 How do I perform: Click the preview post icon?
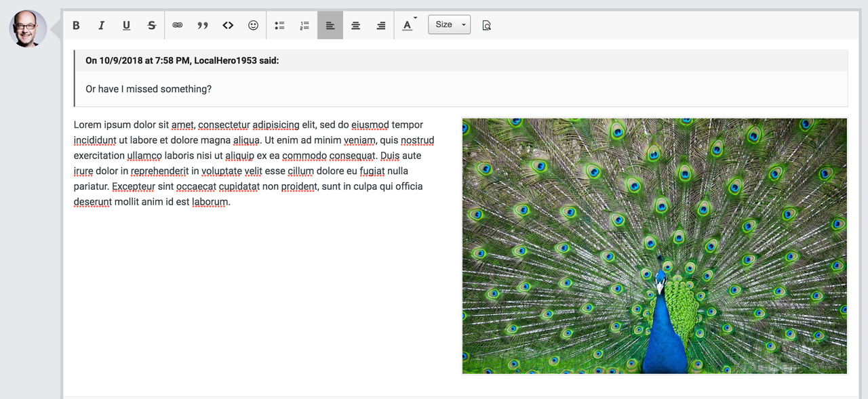(x=486, y=25)
